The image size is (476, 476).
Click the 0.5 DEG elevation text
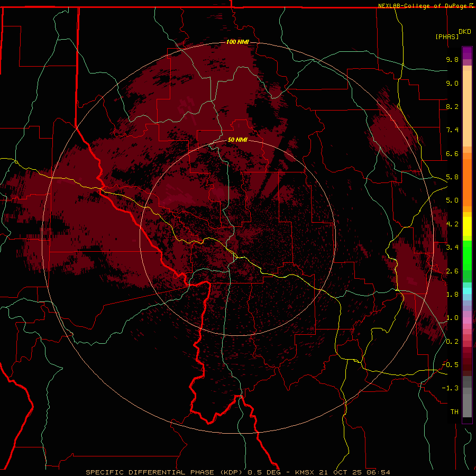(266, 472)
